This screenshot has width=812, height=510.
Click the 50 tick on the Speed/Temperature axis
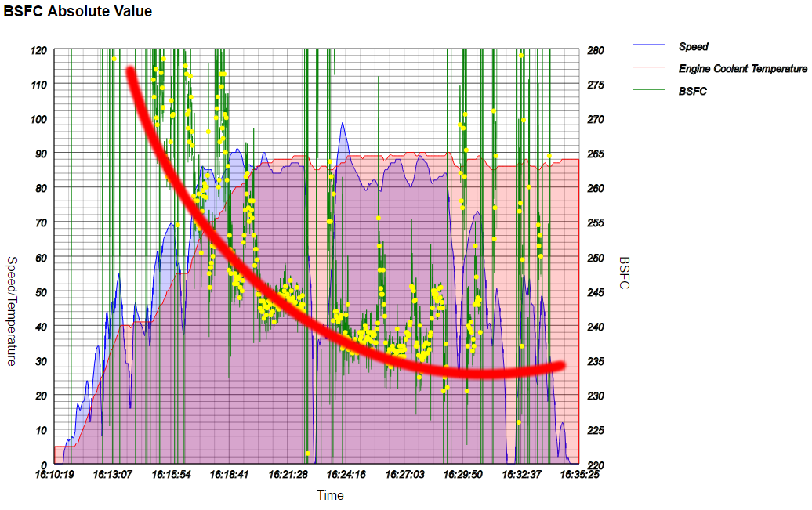tap(41, 292)
